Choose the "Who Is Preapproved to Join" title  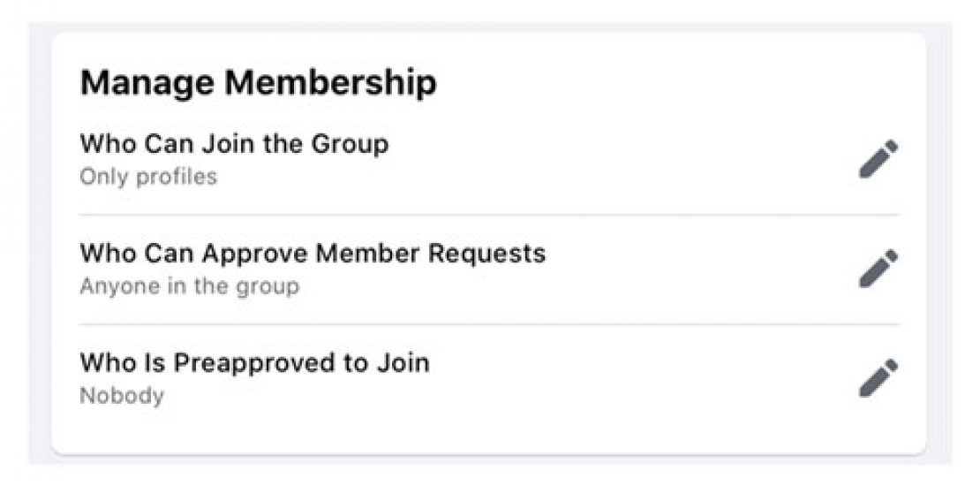(254, 363)
